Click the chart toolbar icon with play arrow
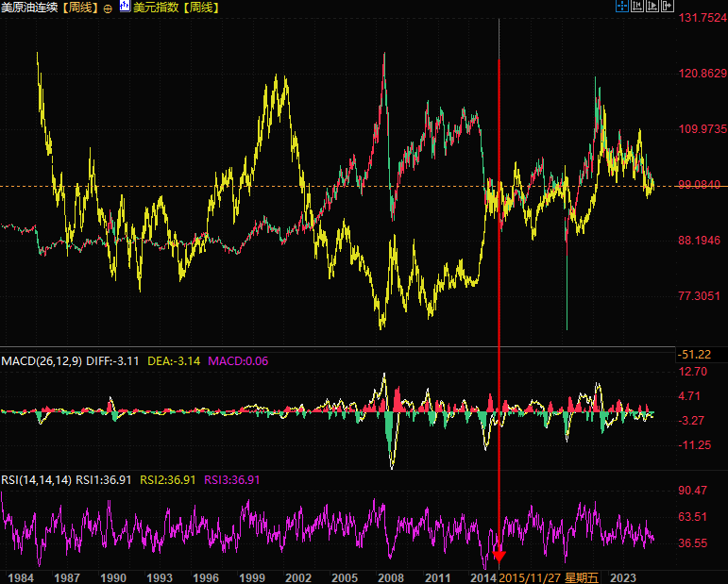The width and height of the screenshot is (728, 584). tap(652, 8)
